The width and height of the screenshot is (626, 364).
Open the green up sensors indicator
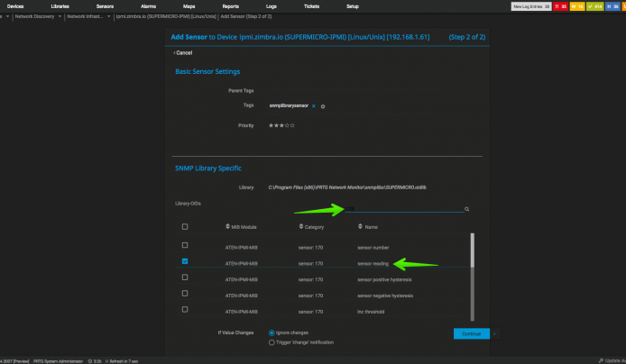coord(594,6)
